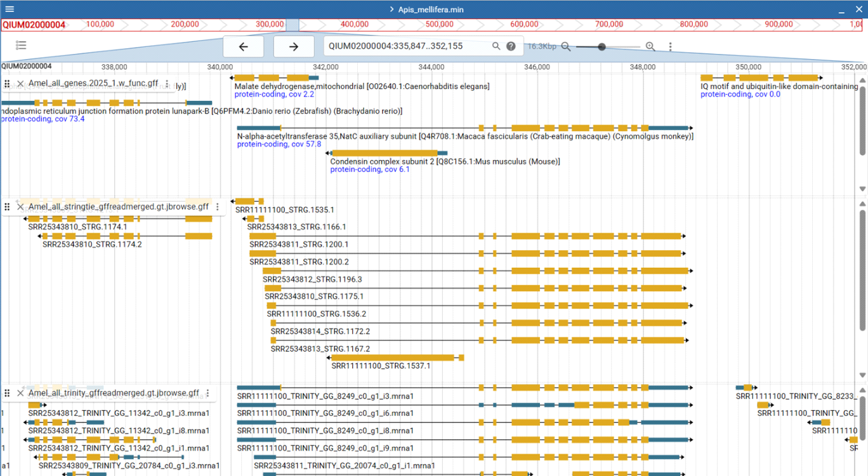Viewport: 868px width, 476px height.
Task: Open the stringtie track kebab menu
Action: [217, 206]
